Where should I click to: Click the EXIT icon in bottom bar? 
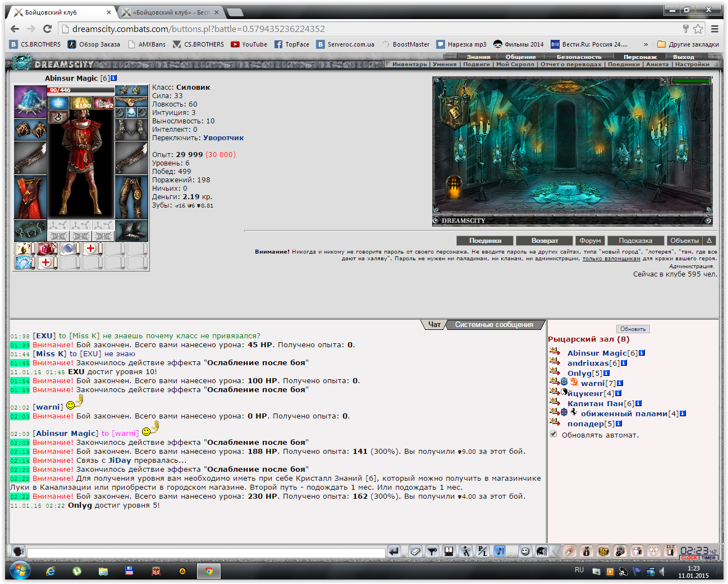(x=670, y=551)
